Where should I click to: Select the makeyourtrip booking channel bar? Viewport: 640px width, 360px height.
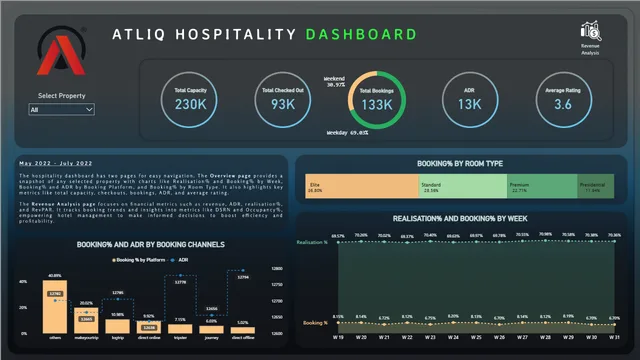click(x=86, y=320)
